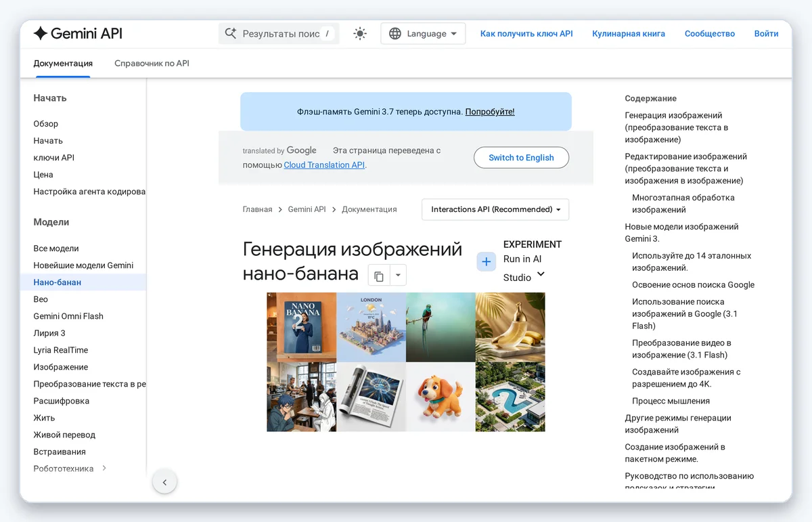Open 'Вео' in the sidebar
Viewport: 812px width, 522px height.
[x=41, y=299]
